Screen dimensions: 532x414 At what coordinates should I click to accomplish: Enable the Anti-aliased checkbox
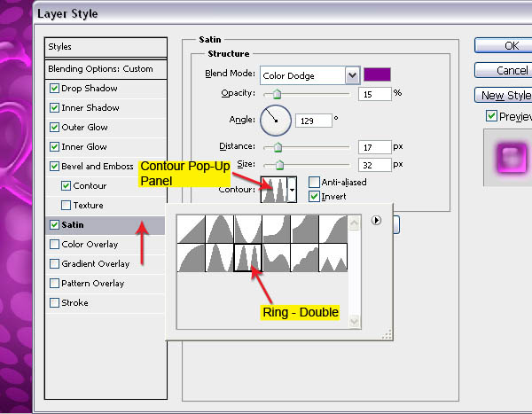(x=314, y=183)
